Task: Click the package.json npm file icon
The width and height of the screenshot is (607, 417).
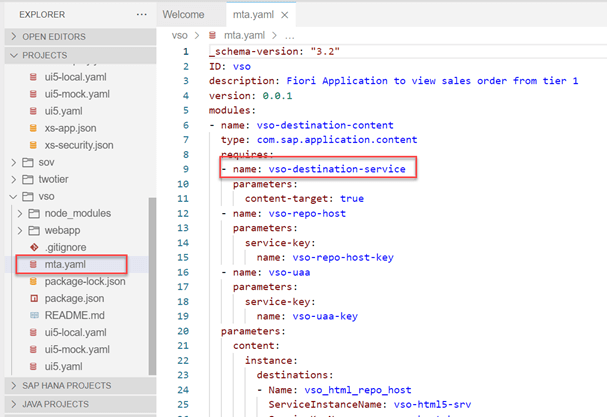Action: point(34,299)
